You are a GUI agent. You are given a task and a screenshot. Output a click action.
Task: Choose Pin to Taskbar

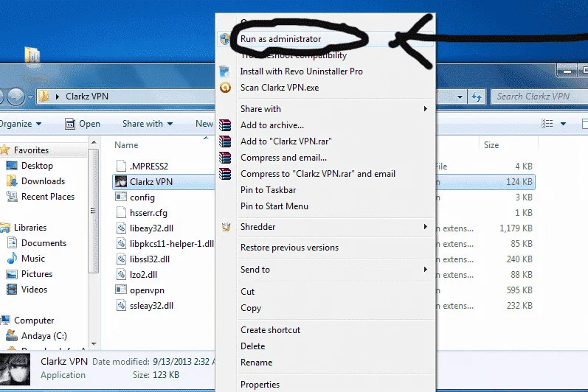click(268, 190)
